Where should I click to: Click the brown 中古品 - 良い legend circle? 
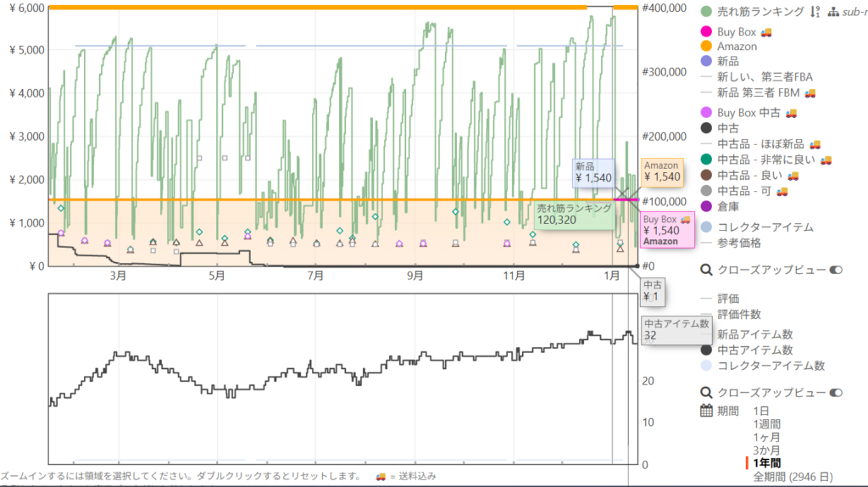706,175
